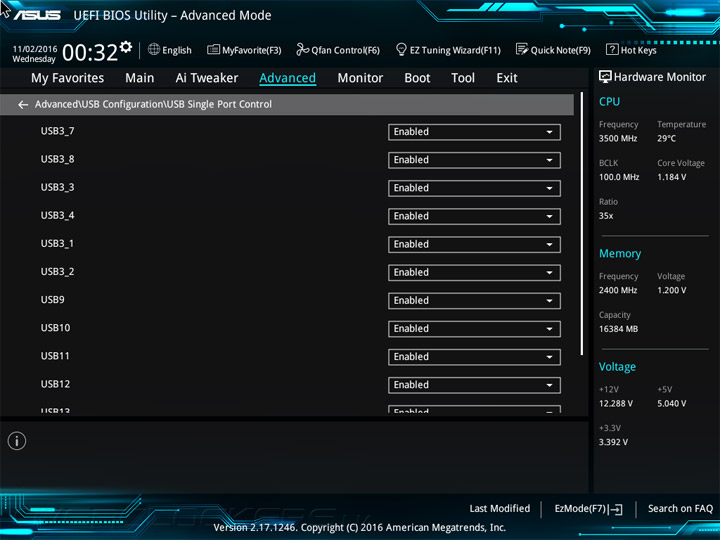This screenshot has width=720, height=540.
Task: Select the USB10 label
Action: [55, 328]
